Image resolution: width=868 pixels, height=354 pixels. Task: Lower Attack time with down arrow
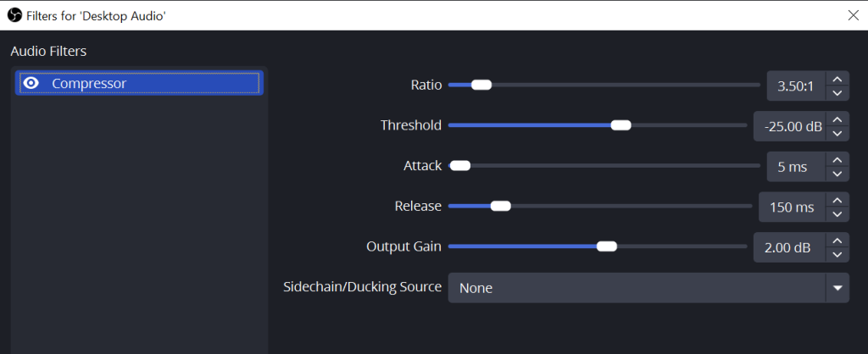[837, 174]
